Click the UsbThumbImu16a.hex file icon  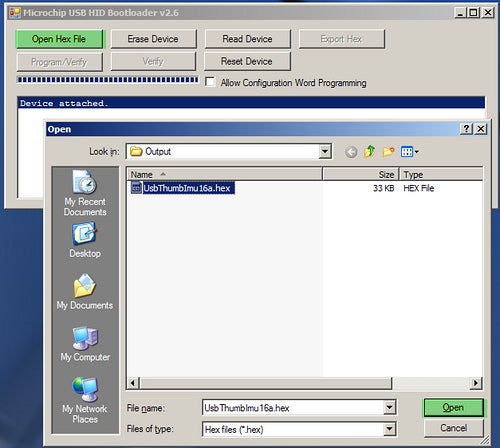coord(136,188)
